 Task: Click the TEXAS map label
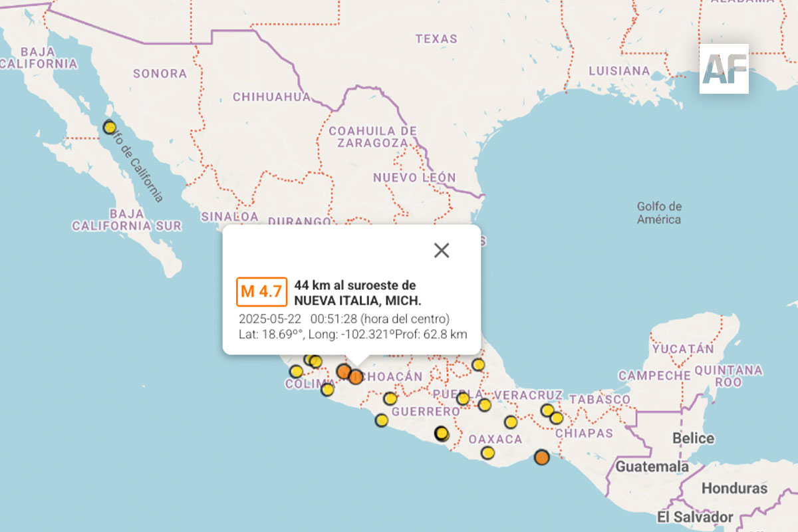click(436, 39)
